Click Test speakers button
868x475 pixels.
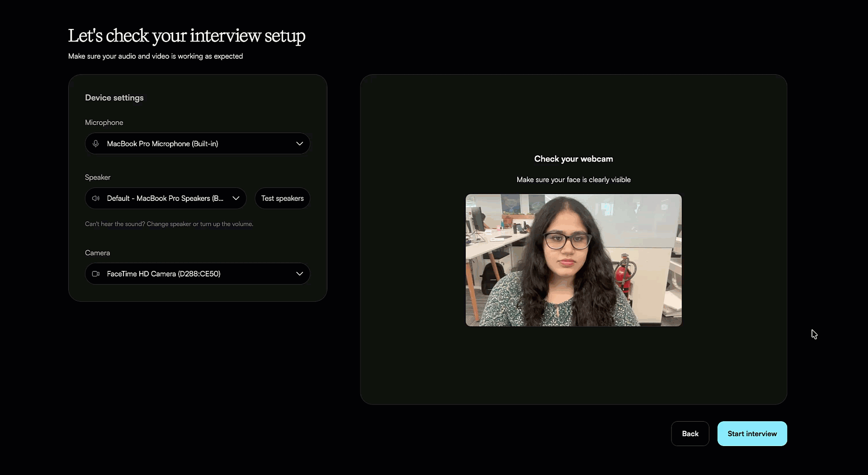click(283, 198)
